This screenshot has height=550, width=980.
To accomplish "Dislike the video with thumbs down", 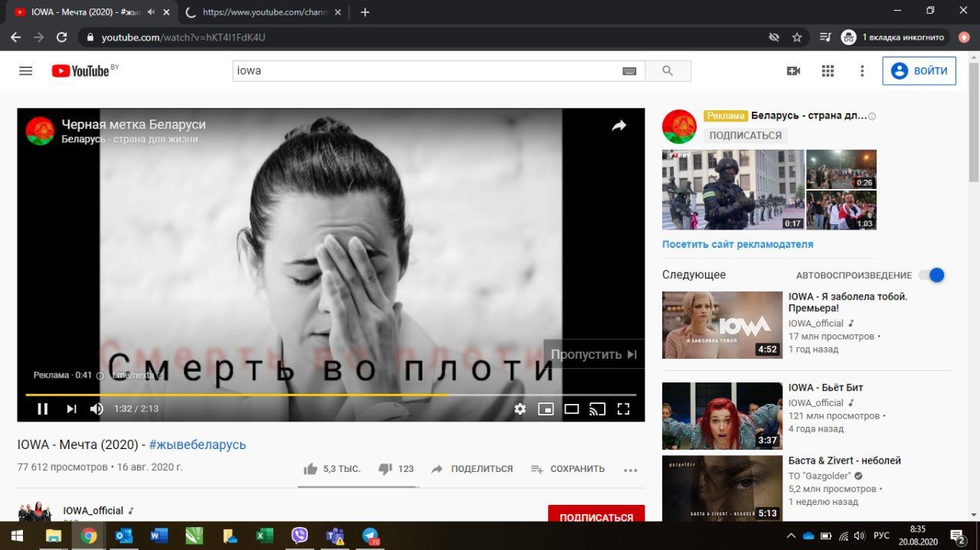I will tap(397, 469).
